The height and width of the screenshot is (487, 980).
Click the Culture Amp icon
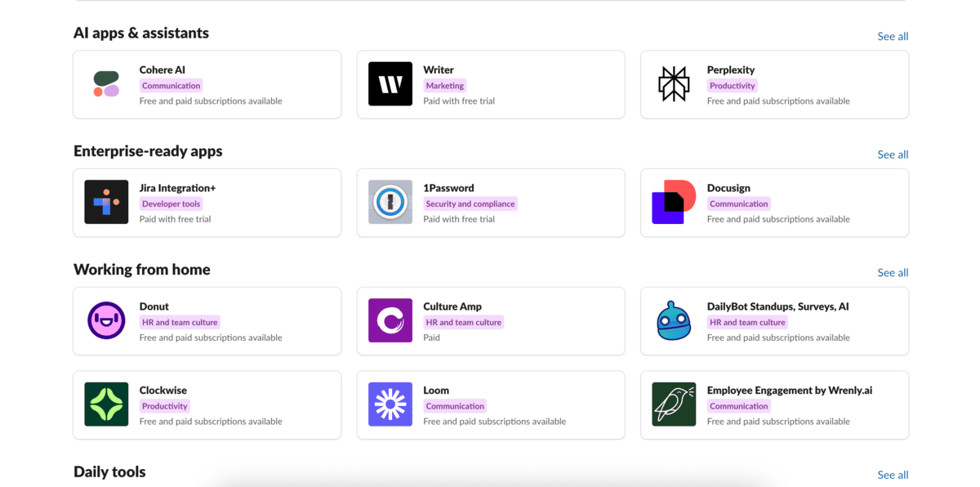[x=390, y=320]
